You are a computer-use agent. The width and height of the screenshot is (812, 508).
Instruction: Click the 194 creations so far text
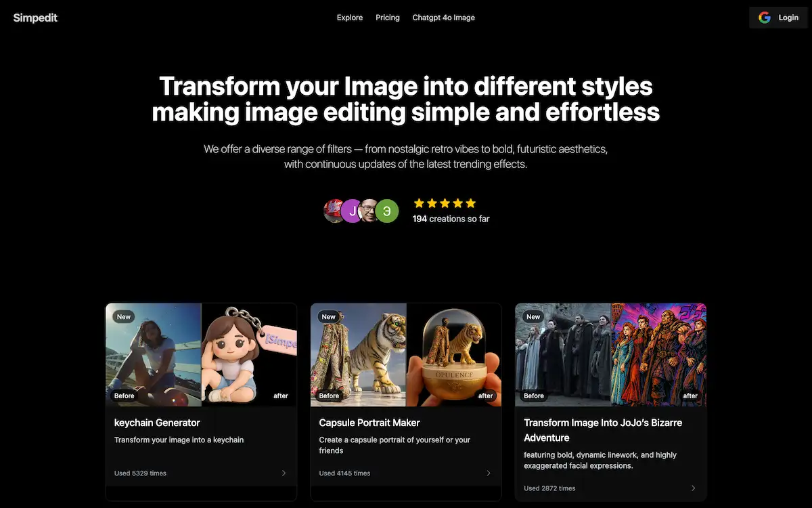coord(451,219)
